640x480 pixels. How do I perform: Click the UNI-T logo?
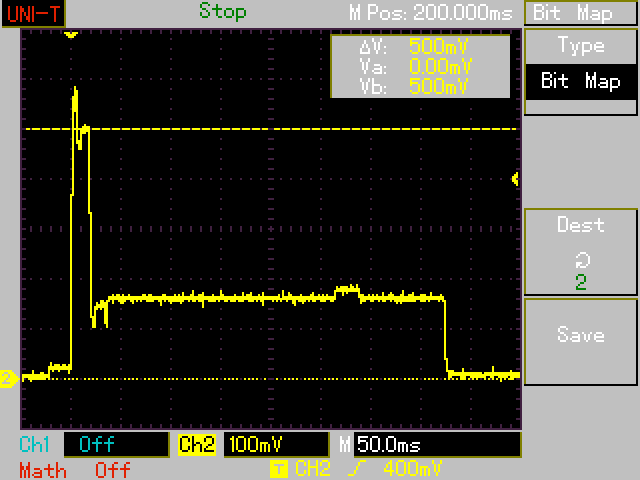click(x=33, y=14)
